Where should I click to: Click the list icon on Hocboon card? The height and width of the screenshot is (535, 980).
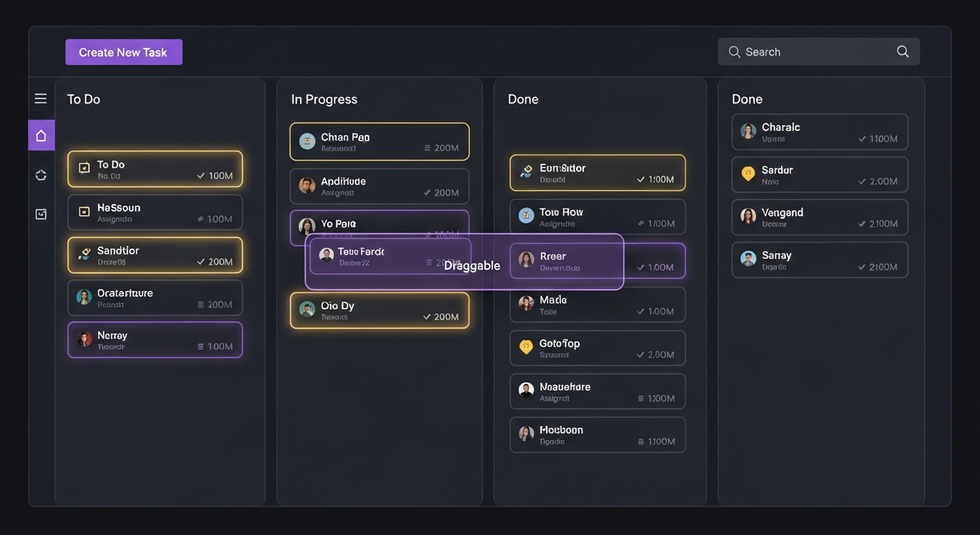pos(641,442)
